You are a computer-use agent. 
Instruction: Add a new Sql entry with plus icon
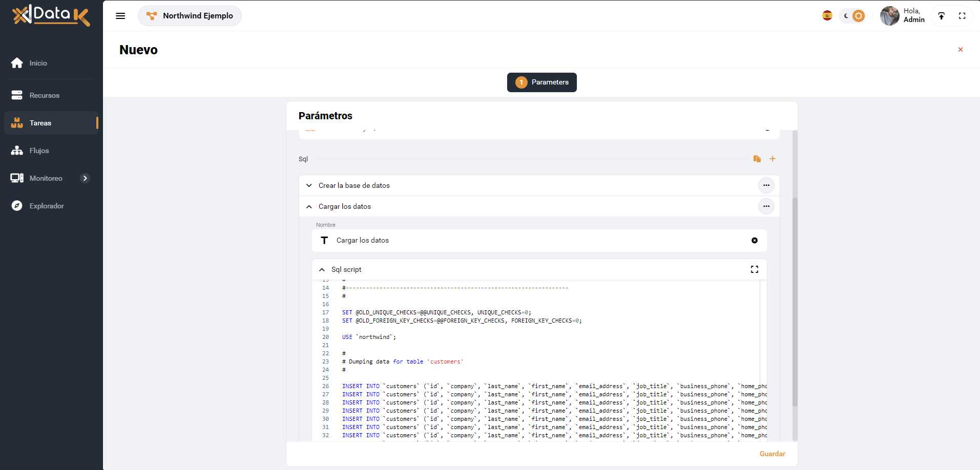tap(772, 159)
